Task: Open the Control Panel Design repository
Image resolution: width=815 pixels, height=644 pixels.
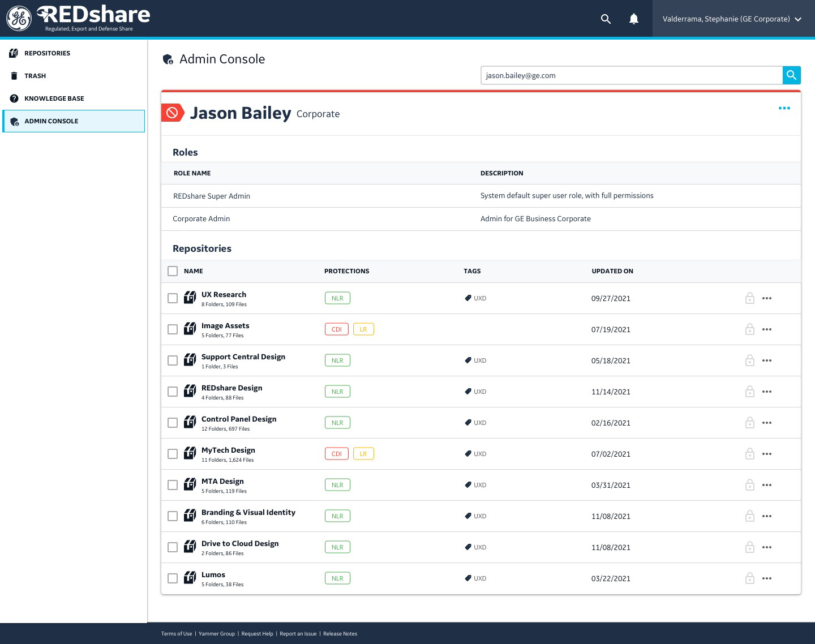Action: (239, 419)
